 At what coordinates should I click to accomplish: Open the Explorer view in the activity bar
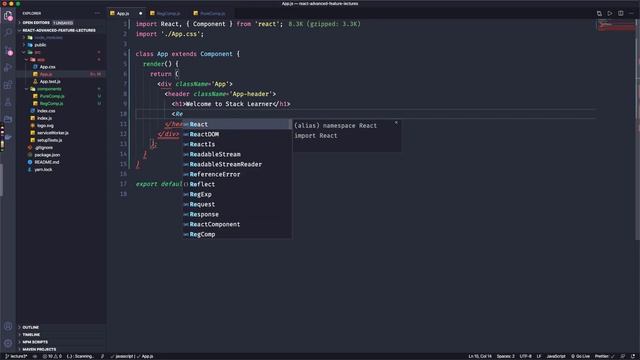pyautogui.click(x=8, y=16)
